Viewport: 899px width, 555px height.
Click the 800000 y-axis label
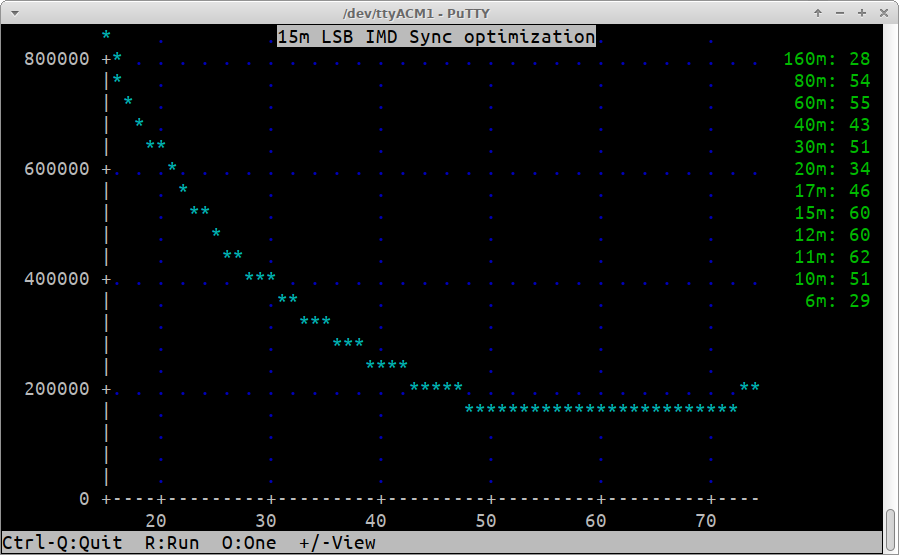[x=56, y=59]
